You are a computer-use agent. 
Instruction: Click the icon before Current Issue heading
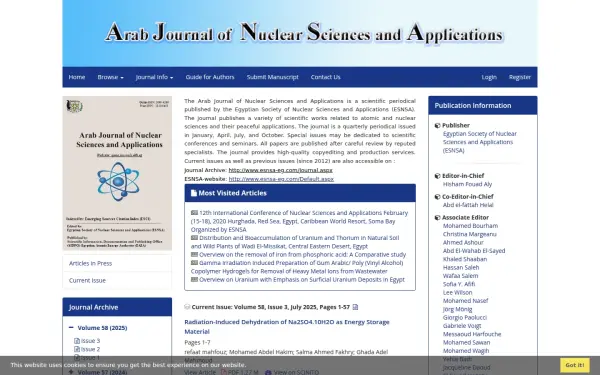[187, 307]
